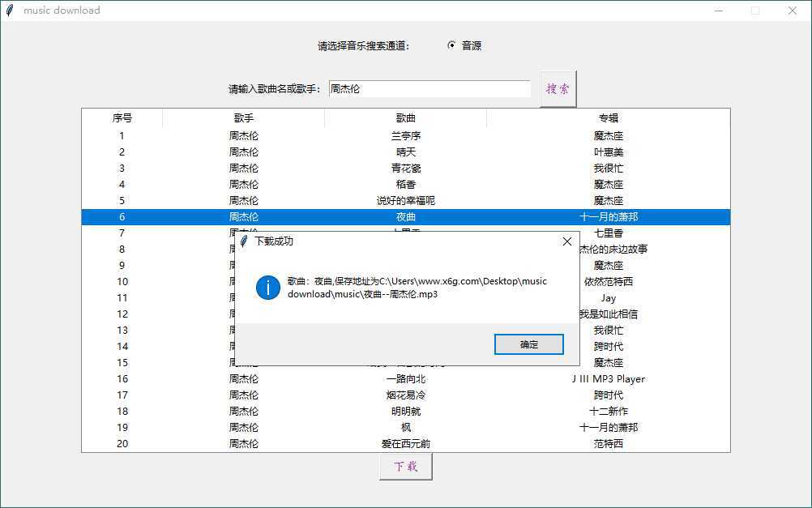Select the 兰亭序 song row
Screen dimensions: 812x508
(x=405, y=135)
